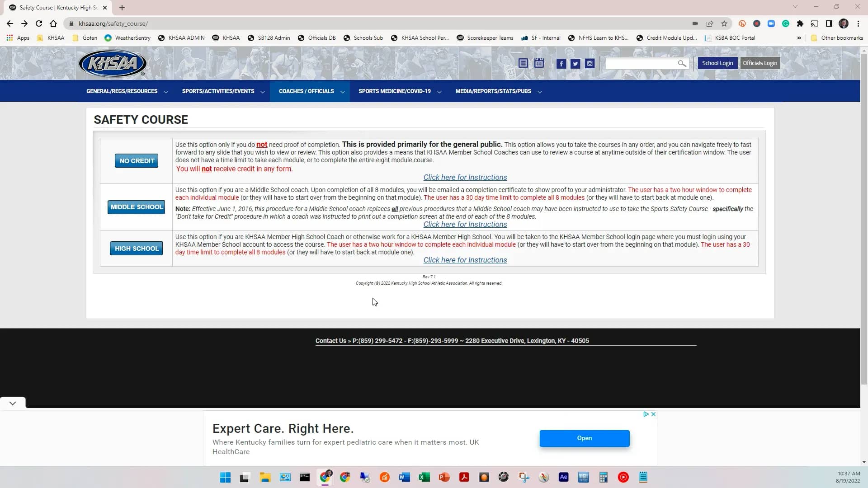This screenshot has height=488, width=868.
Task: Open the Chrome profile avatar
Action: 844,23
